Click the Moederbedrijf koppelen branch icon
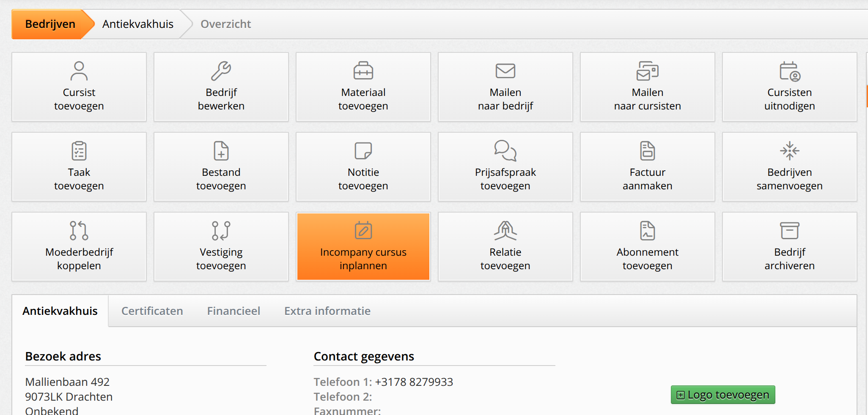 pyautogui.click(x=79, y=231)
